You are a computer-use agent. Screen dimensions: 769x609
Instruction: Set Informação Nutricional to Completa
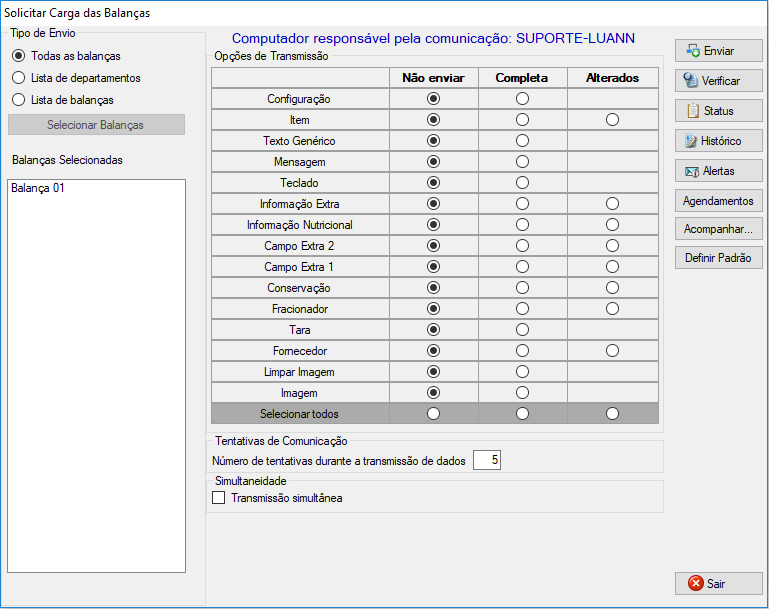click(522, 225)
